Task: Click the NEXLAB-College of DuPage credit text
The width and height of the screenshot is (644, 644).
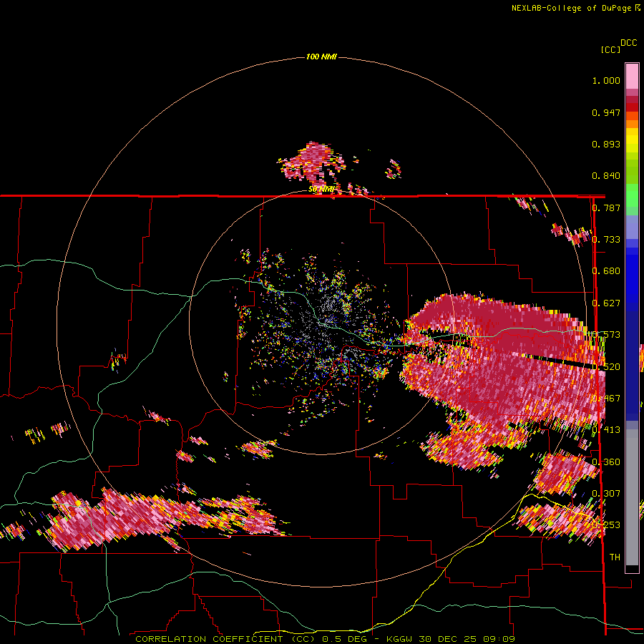Action: 571,8
